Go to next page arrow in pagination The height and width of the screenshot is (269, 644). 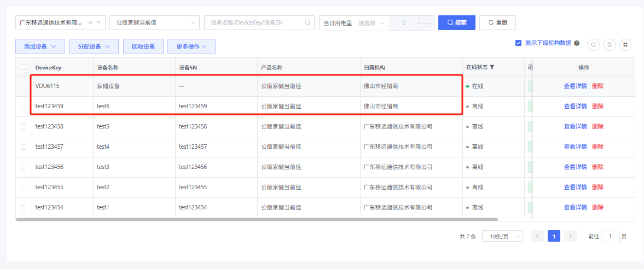pos(571,236)
